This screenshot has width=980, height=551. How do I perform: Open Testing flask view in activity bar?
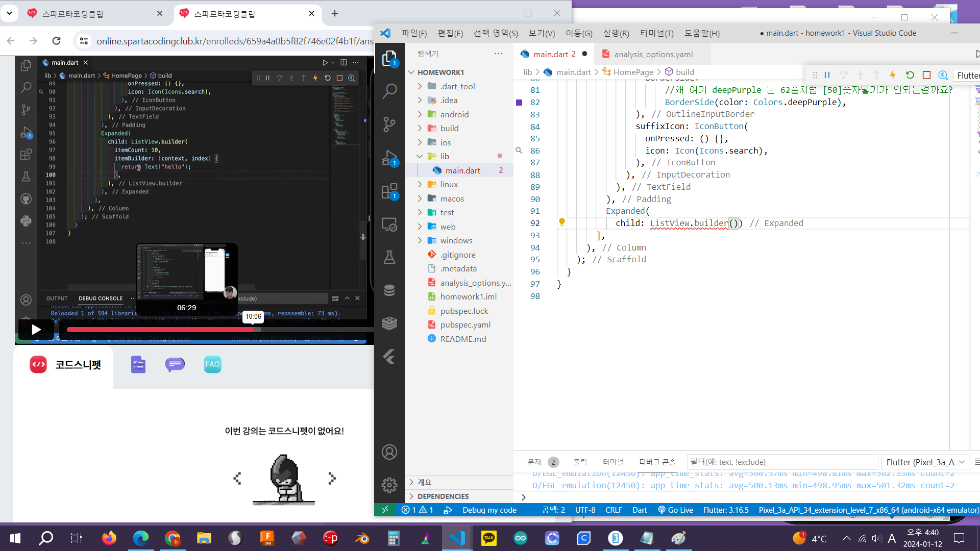pos(389,257)
